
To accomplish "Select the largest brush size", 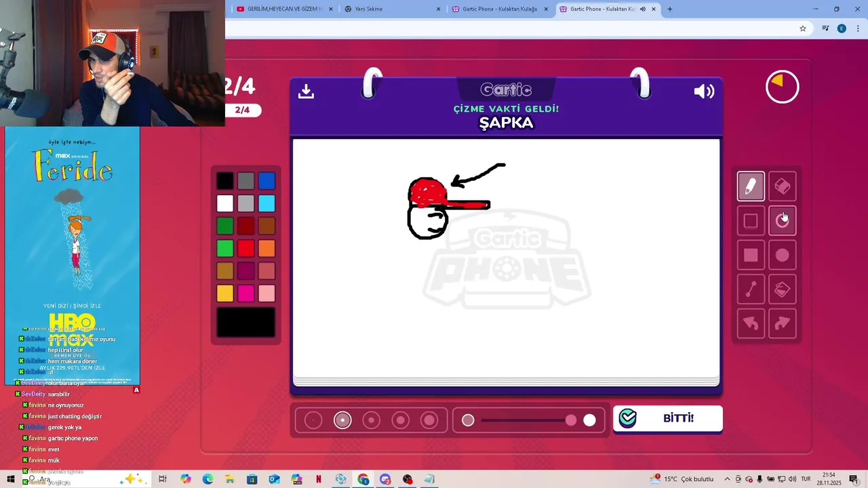I will 429,421.
